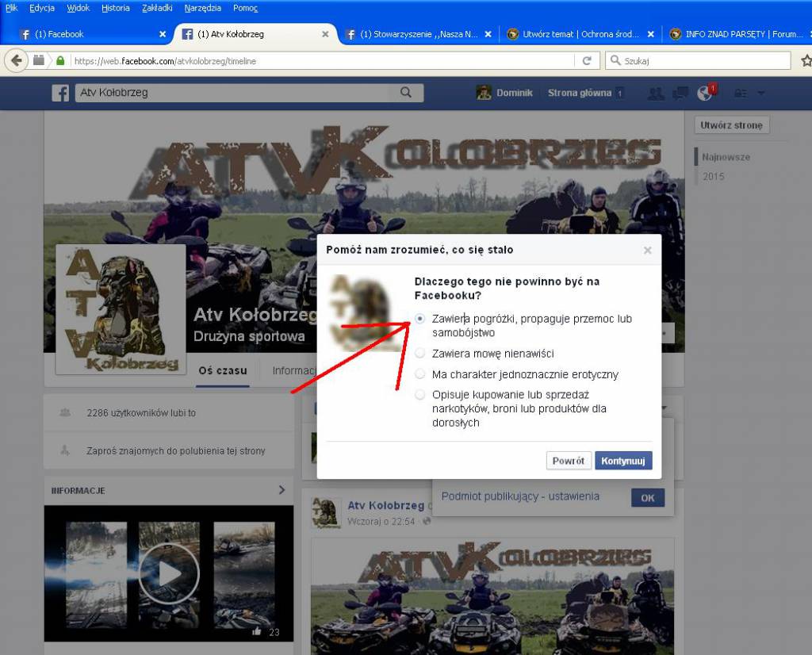
Task: Open the Narzędzia menu
Action: click(202, 8)
